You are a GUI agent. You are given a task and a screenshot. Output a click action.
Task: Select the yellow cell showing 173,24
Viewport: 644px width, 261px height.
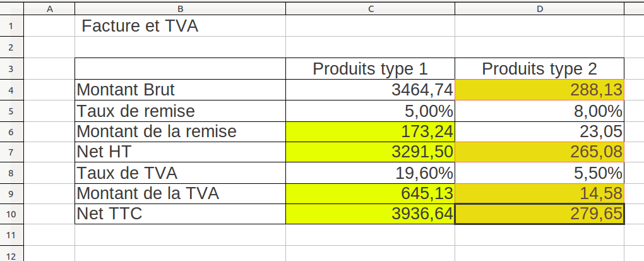[370, 131]
